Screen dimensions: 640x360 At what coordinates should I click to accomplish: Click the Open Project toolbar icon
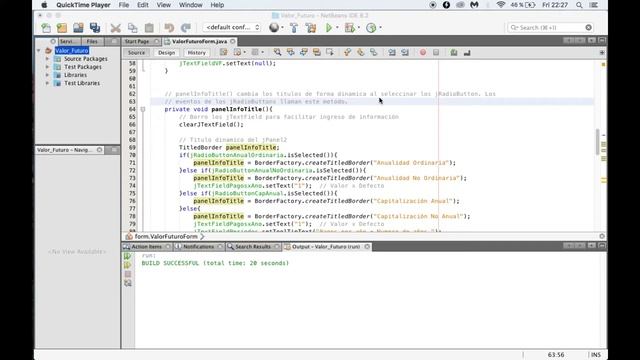coord(78,28)
